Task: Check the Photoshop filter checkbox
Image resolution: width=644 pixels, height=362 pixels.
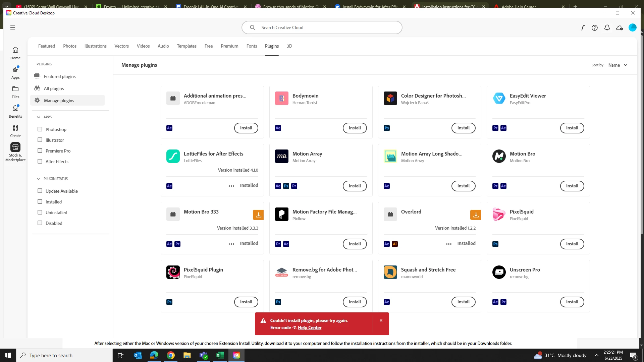Action: (40, 129)
